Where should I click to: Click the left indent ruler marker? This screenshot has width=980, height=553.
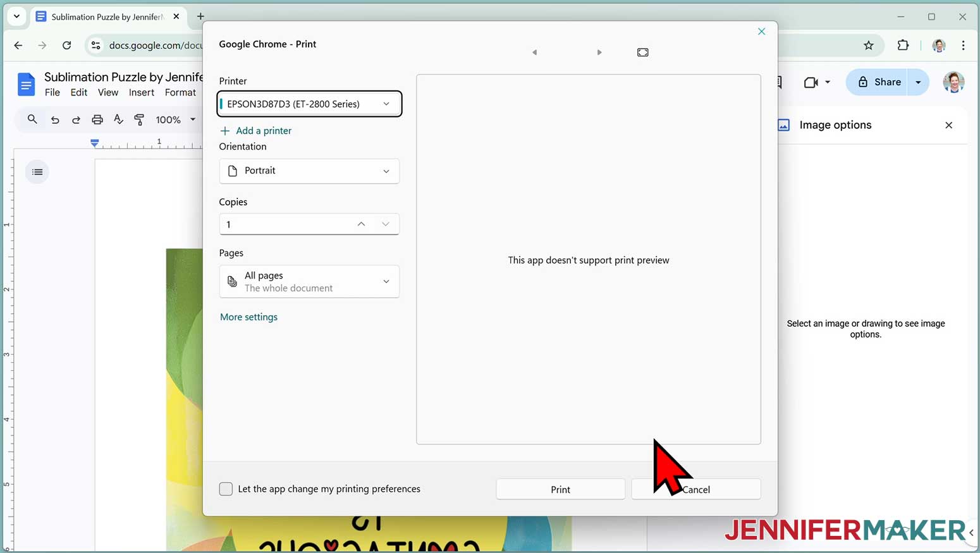(x=95, y=143)
